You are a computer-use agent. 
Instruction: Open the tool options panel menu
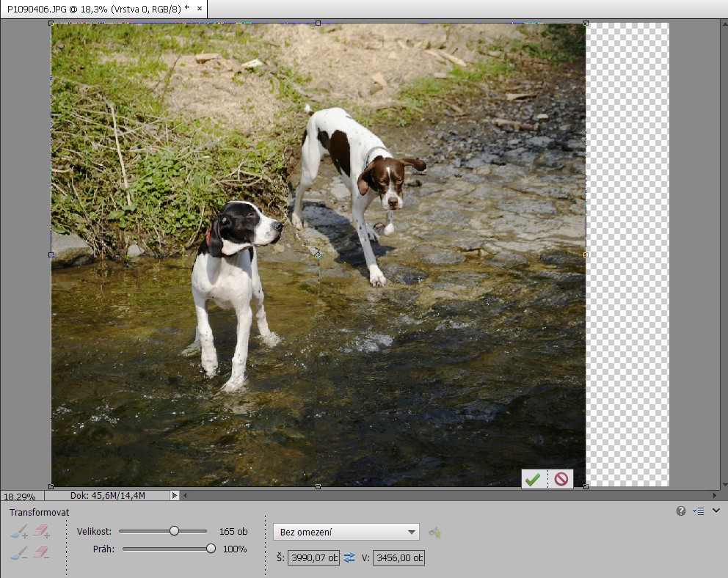699,511
